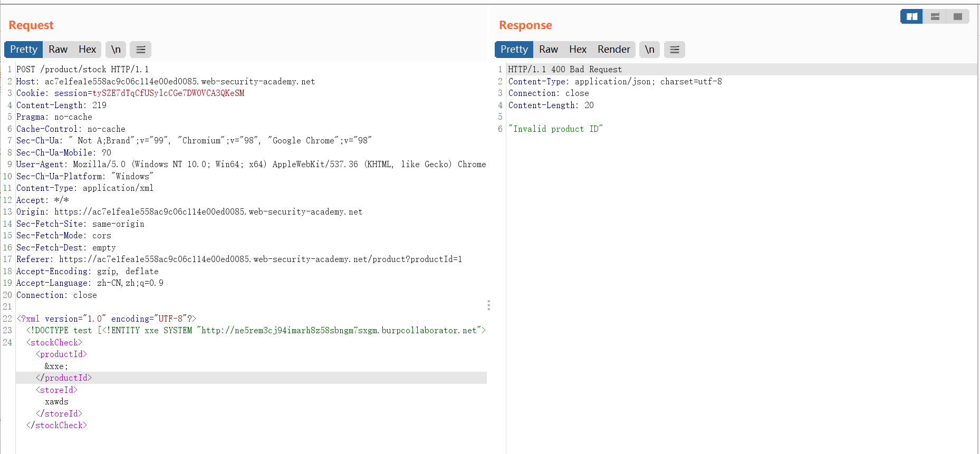Click the Accept-Encoding: gzip, deflate line
The width and height of the screenshot is (980, 454).
point(88,272)
